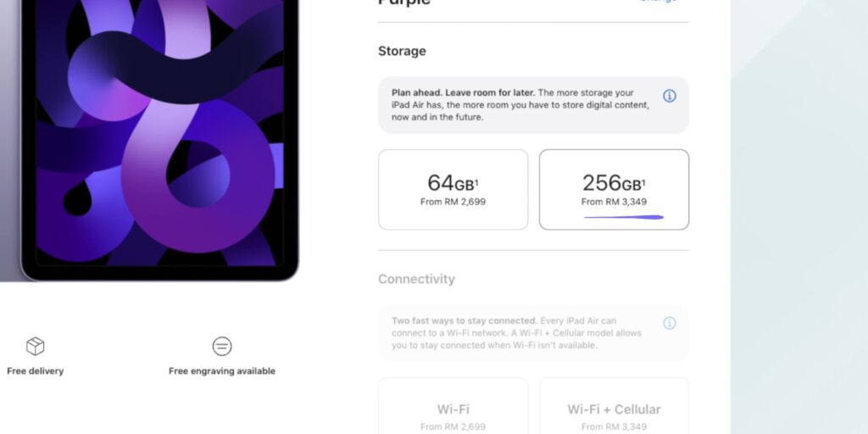Click the From RM 2,699 price under 64GB

pos(453,202)
